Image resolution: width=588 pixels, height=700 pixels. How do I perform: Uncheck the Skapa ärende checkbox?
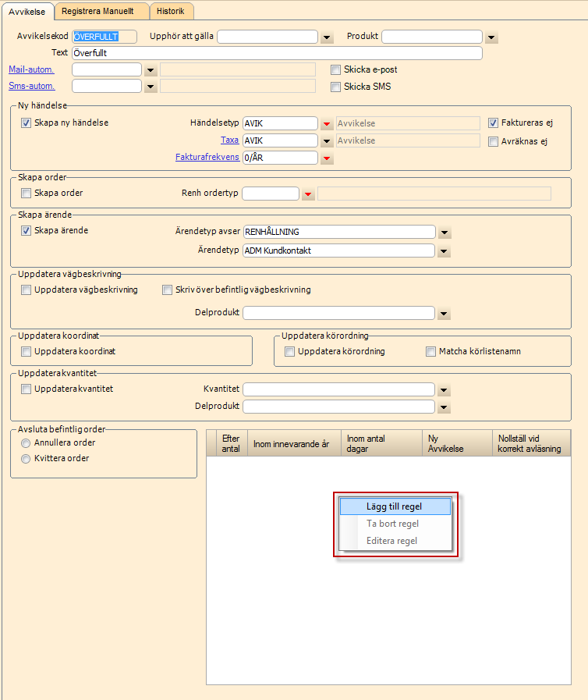pos(26,230)
